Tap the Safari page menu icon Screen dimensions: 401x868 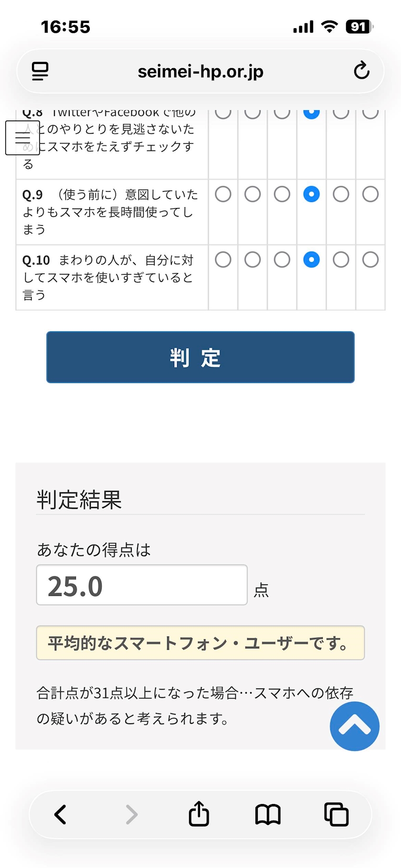(x=40, y=72)
